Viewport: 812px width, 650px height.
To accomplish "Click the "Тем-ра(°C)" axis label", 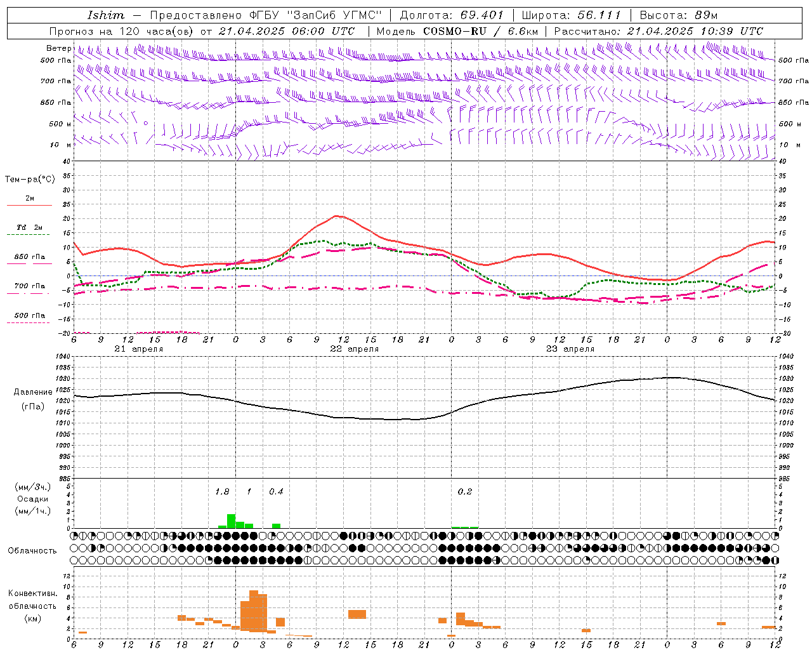I will pyautogui.click(x=30, y=180).
